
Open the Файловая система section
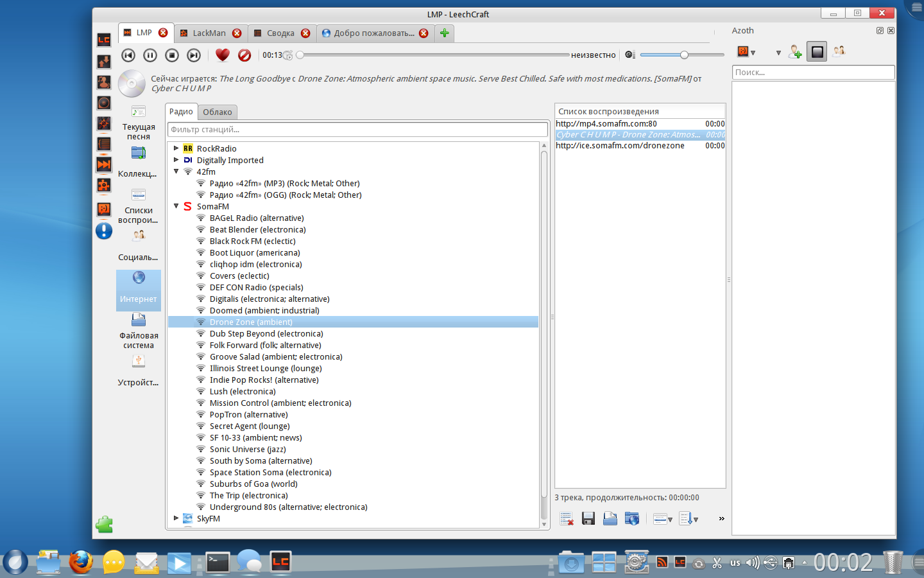(x=139, y=331)
